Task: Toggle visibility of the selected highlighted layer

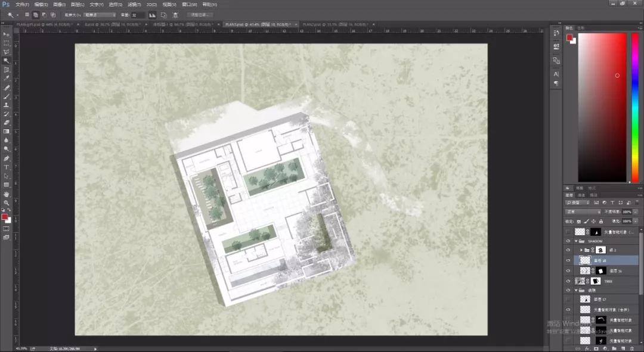Action: [x=568, y=260]
